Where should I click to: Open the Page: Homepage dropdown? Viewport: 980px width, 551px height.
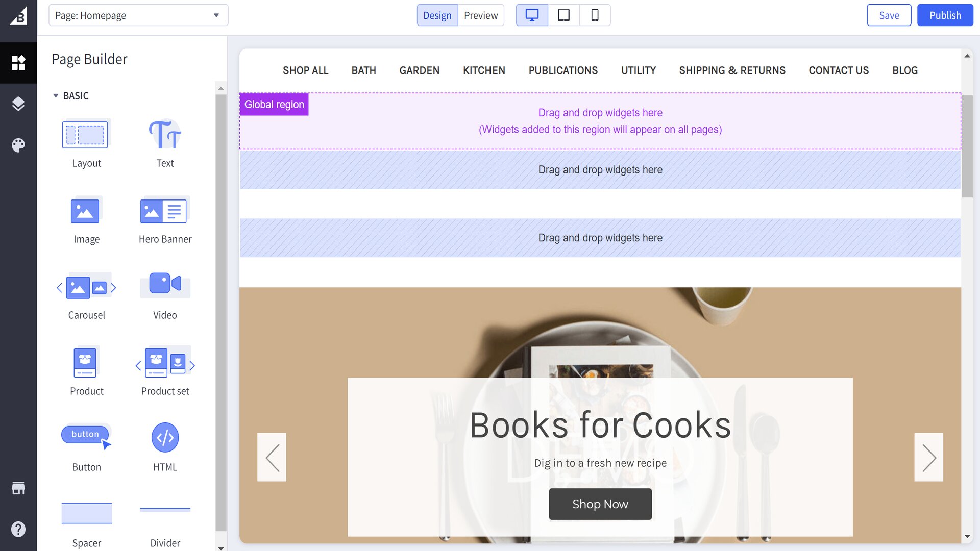138,15
